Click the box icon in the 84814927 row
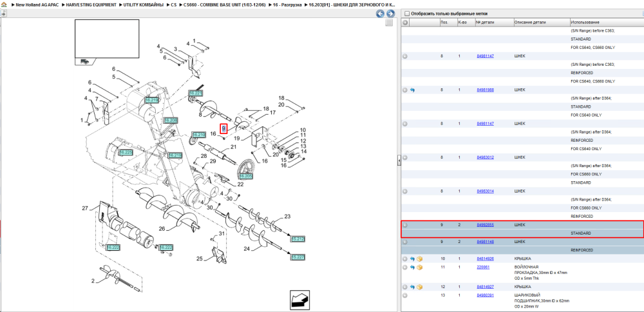 (419, 286)
